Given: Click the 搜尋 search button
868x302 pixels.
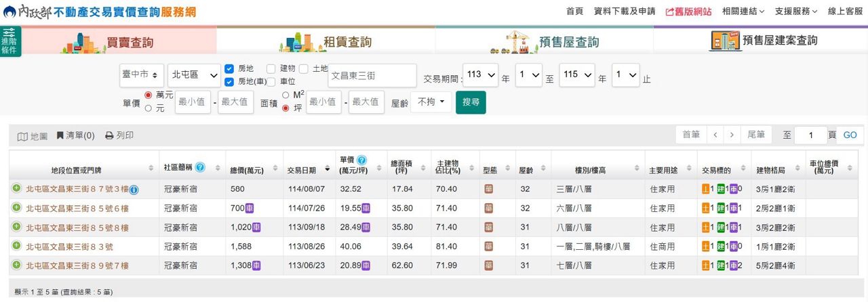Looking at the screenshot, I should tap(471, 102).
